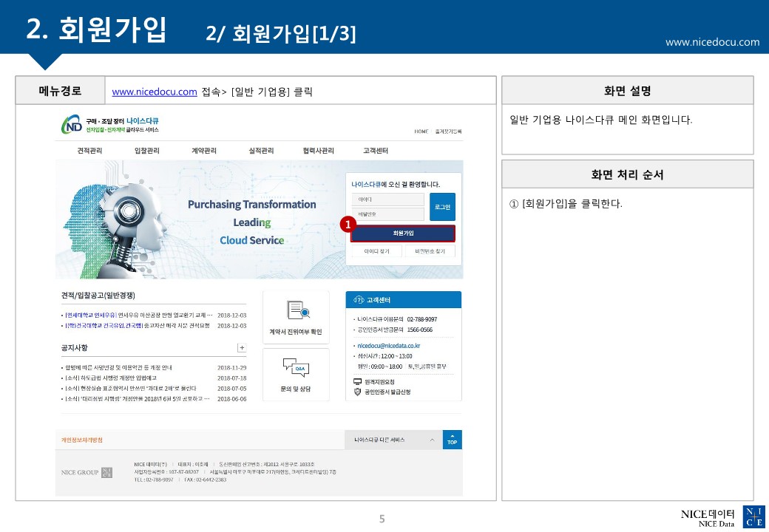The height and width of the screenshot is (532, 769).
Task: Click the www.nicedocu.com text in slide header
Action: [x=713, y=42]
